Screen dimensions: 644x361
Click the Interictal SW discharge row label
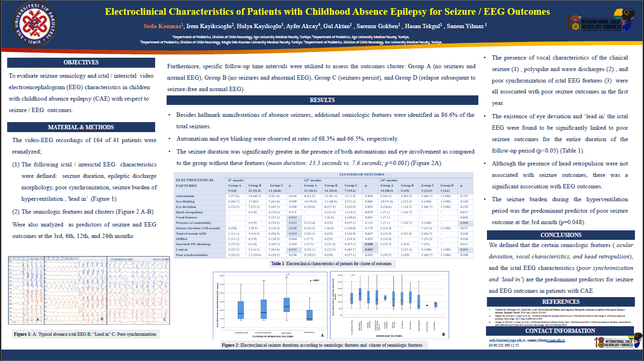pos(193,244)
